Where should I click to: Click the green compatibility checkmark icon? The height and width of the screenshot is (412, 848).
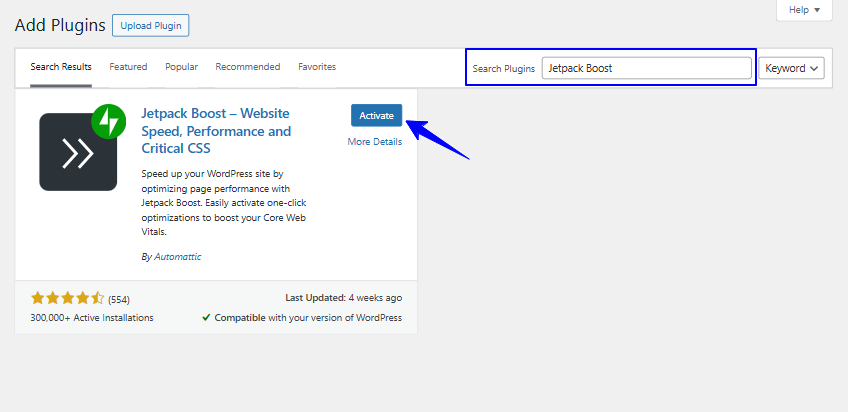(x=206, y=318)
